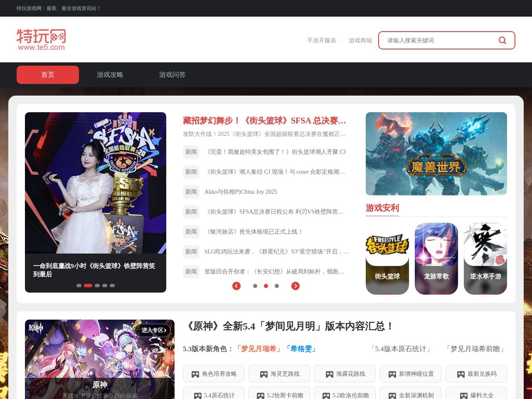
Task: Open the 游戏攻略 tab
Action: pyautogui.click(x=110, y=75)
